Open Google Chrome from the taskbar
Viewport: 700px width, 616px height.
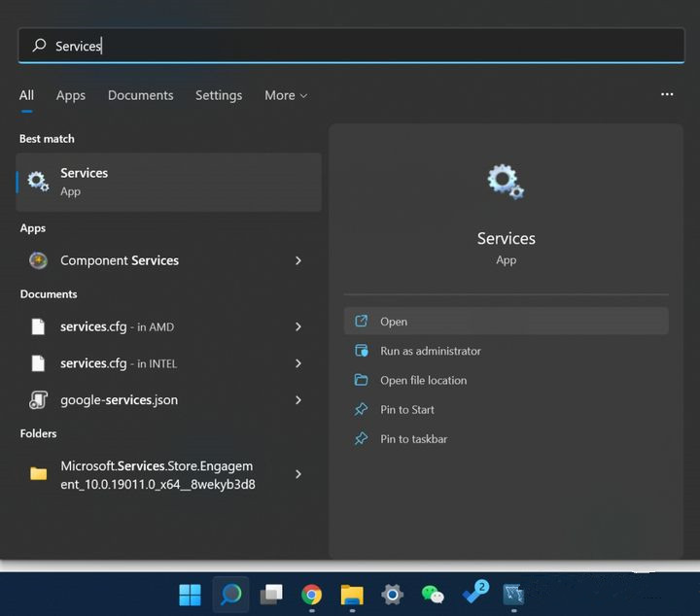coord(311,595)
